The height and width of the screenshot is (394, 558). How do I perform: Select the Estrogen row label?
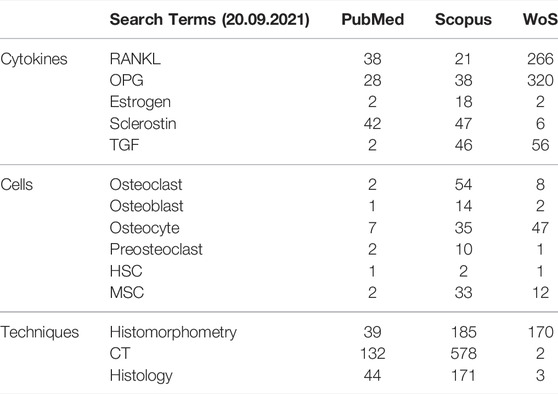(140, 103)
